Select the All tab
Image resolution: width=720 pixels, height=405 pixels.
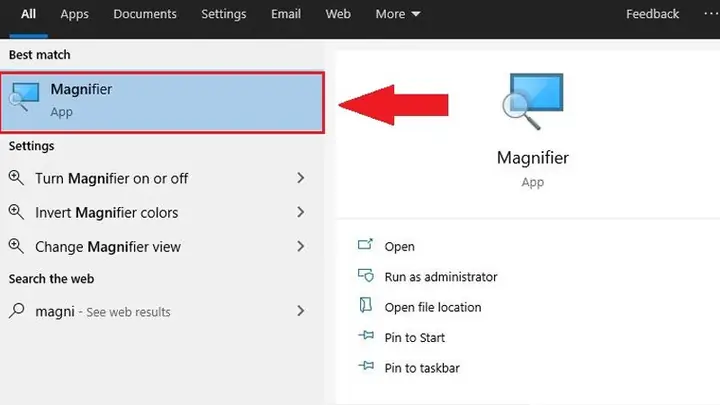(28, 14)
